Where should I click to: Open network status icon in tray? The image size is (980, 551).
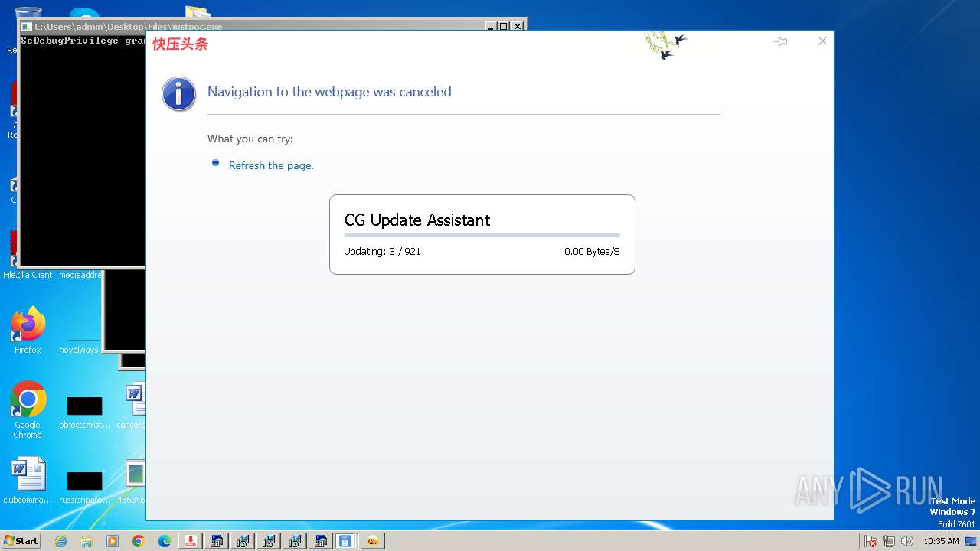[x=889, y=541]
